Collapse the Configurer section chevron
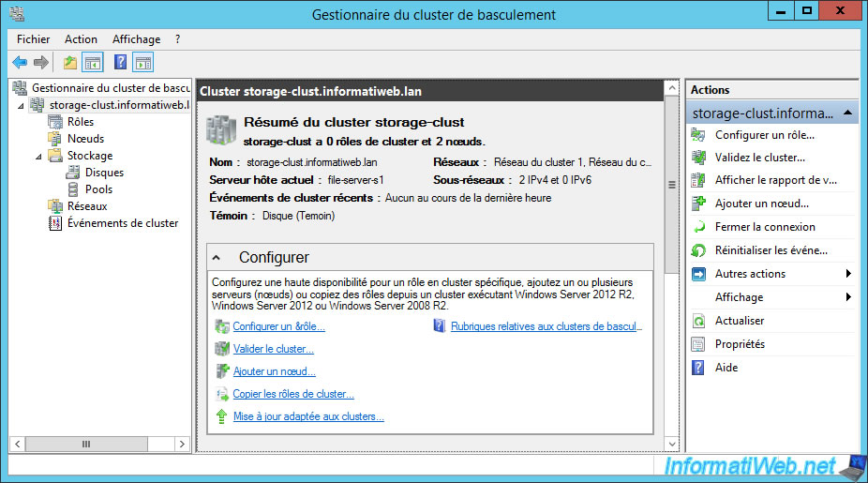 (x=217, y=258)
